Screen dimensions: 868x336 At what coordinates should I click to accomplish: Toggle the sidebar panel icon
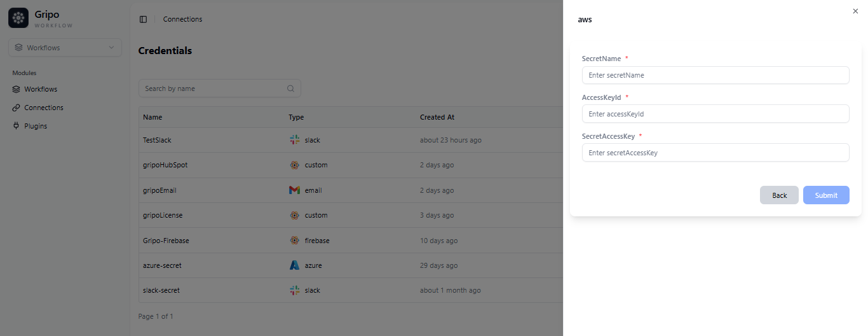pyautogui.click(x=143, y=19)
